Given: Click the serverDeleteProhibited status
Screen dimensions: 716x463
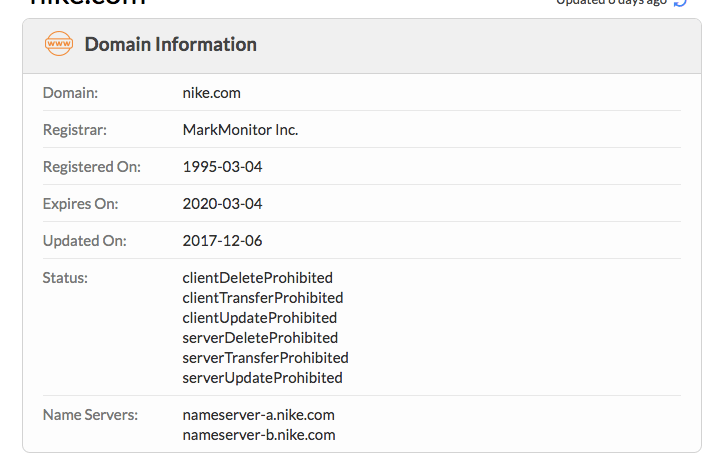Looking at the screenshot, I should [x=260, y=338].
